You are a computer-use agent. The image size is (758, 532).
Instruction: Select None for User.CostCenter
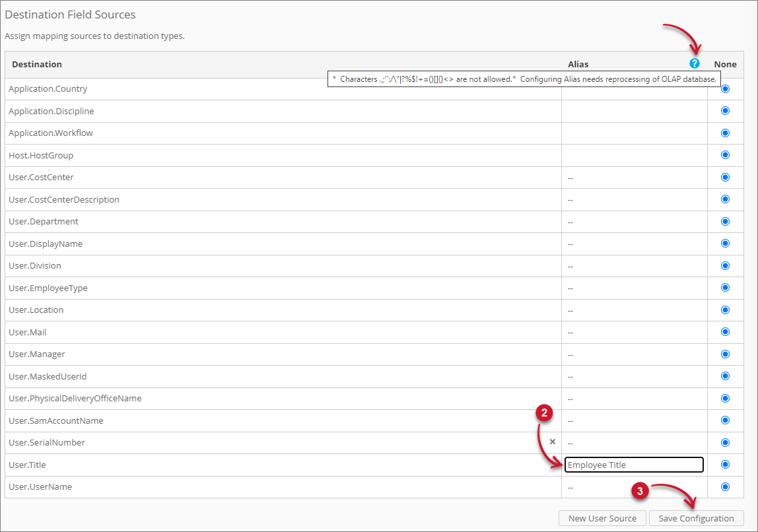click(x=725, y=177)
